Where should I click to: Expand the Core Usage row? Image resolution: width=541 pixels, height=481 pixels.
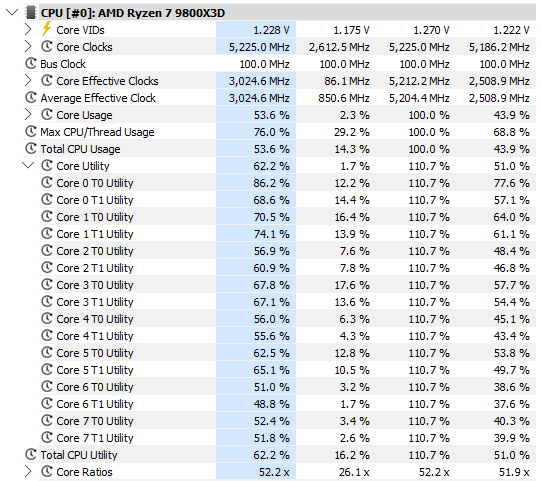click(x=28, y=115)
